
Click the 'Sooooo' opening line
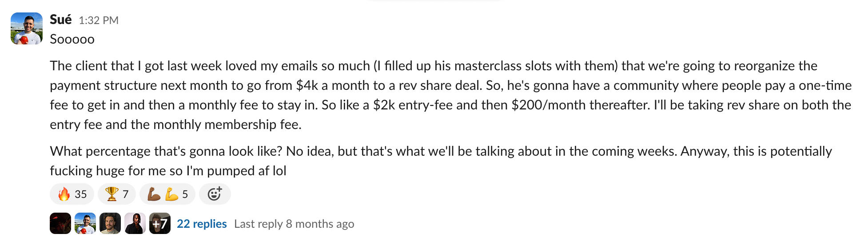click(x=72, y=39)
